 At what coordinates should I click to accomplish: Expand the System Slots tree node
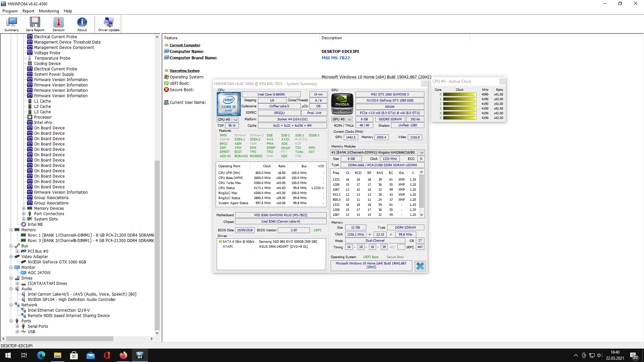(x=24, y=219)
